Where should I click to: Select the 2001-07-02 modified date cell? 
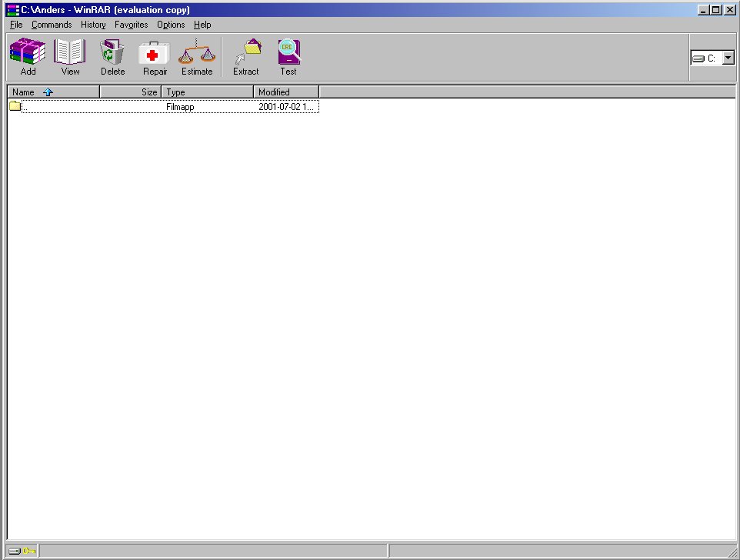tap(286, 107)
